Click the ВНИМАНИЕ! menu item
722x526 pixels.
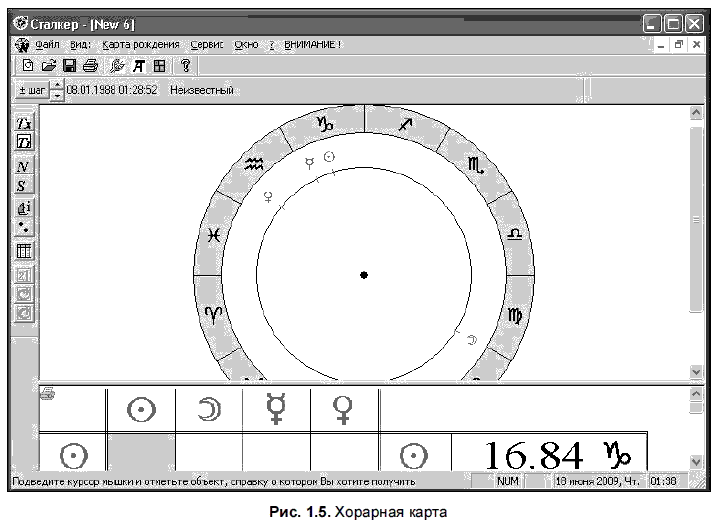click(x=313, y=45)
